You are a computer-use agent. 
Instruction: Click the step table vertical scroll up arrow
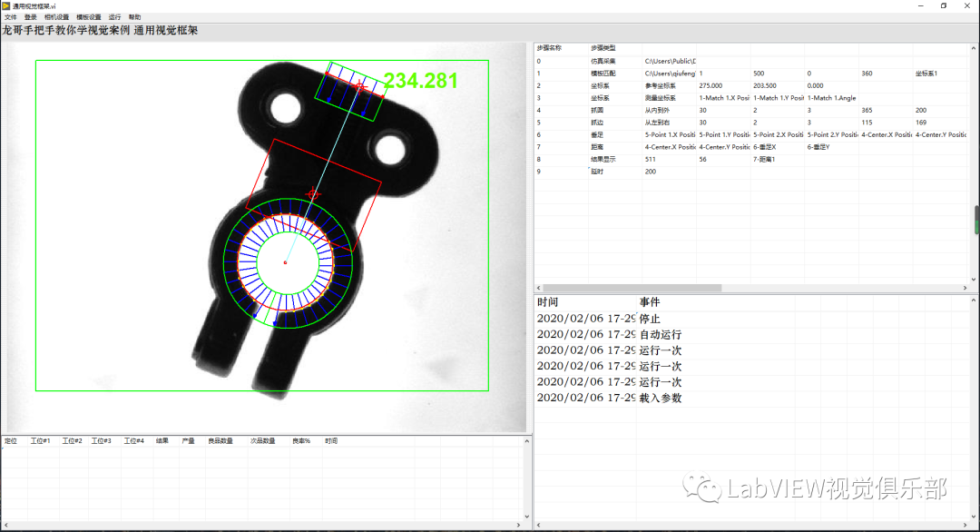[975, 45]
